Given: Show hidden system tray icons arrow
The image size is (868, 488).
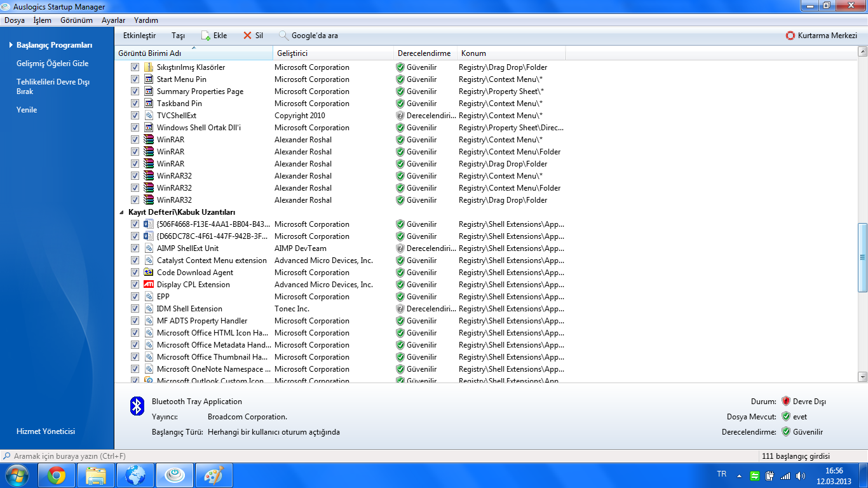Looking at the screenshot, I should coord(739,475).
